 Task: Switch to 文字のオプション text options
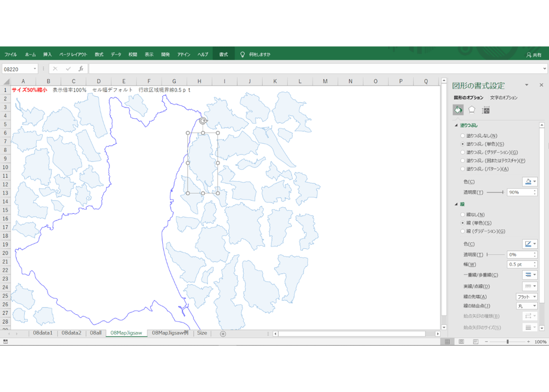click(503, 97)
